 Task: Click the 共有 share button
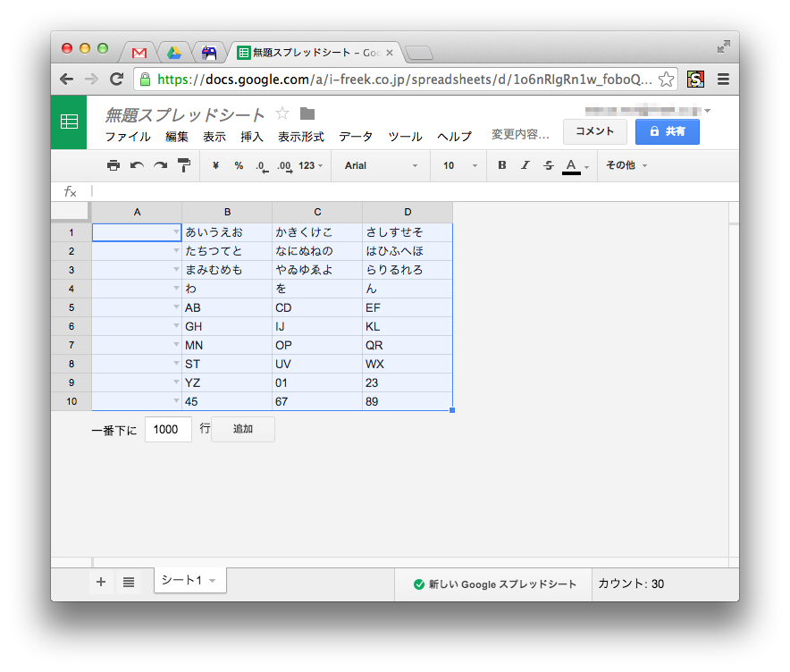tap(668, 131)
